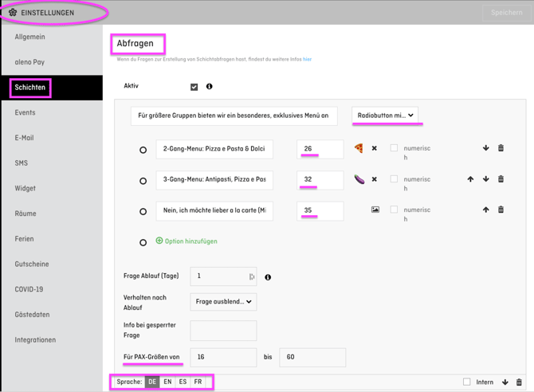Click the PAX-Größen minimum field showing 16
The width and height of the screenshot is (534, 392).
223,357
